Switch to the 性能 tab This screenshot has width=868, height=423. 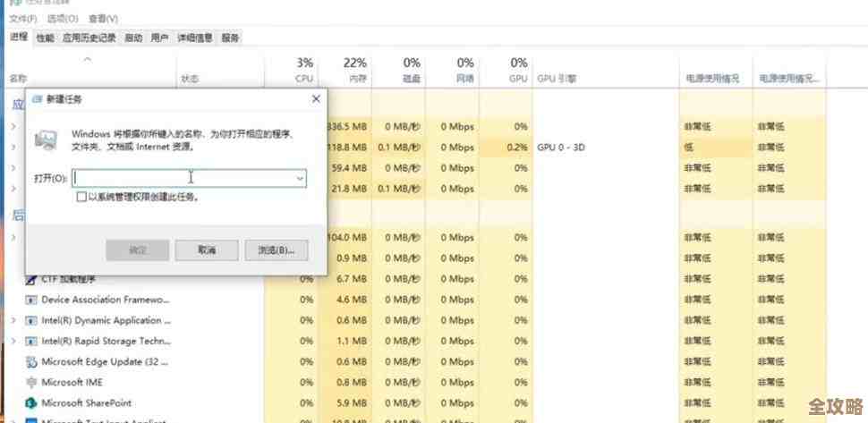pos(46,38)
